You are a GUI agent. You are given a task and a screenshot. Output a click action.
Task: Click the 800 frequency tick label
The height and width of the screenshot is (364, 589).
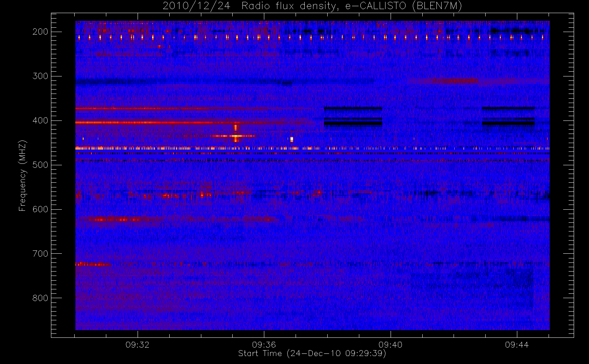coord(40,298)
